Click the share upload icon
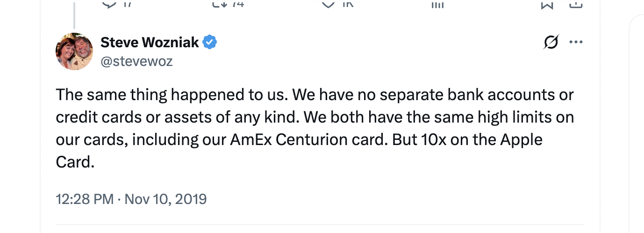The height and width of the screenshot is (233, 644). [x=576, y=4]
